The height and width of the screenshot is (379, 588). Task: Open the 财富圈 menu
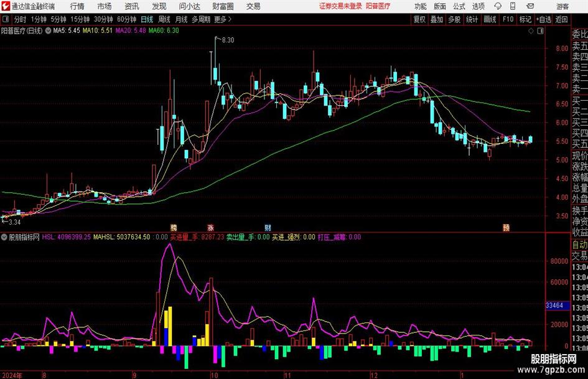point(223,6)
